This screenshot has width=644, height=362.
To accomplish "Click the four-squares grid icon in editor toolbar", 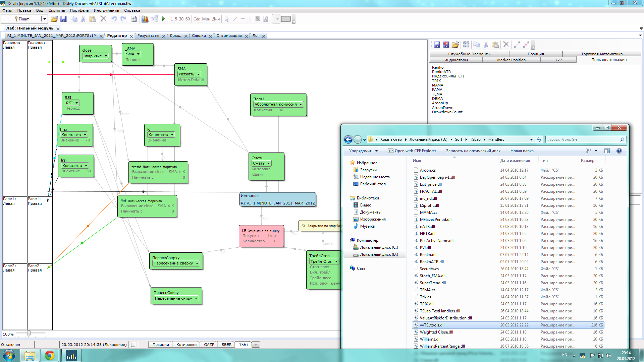I will coord(466,45).
